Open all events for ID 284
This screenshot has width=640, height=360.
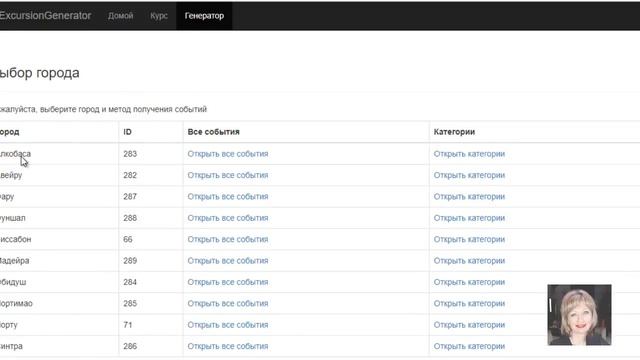coord(228,282)
